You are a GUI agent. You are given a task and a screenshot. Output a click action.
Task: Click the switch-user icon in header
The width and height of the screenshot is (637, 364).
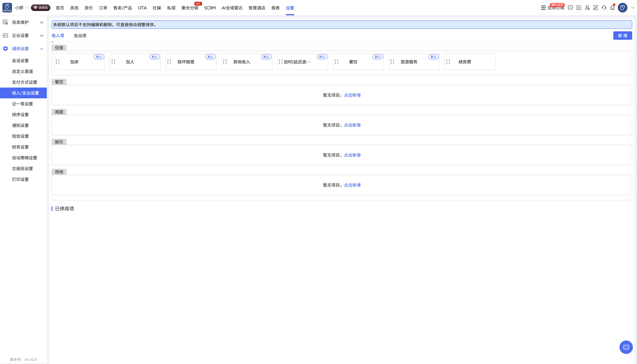[x=587, y=8]
